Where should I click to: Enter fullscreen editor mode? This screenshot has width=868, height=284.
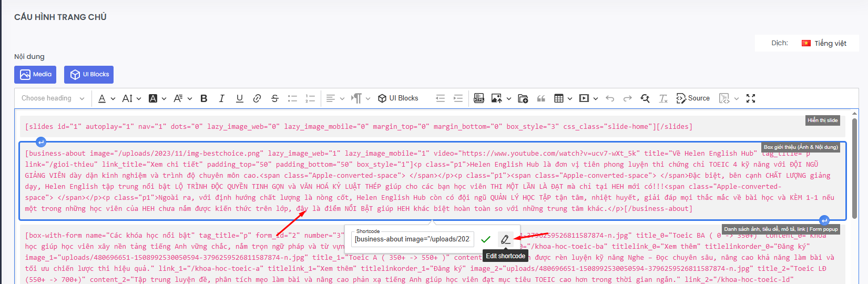coord(751,98)
